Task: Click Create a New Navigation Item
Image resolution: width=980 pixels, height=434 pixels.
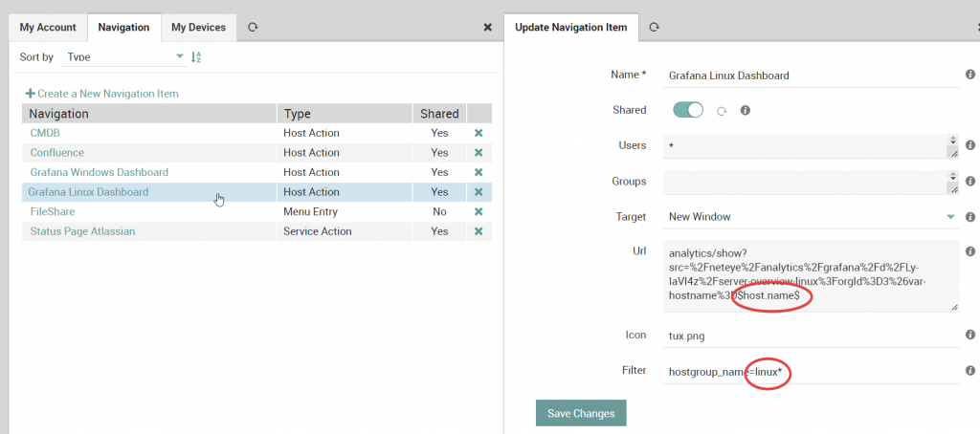Action: [x=101, y=94]
